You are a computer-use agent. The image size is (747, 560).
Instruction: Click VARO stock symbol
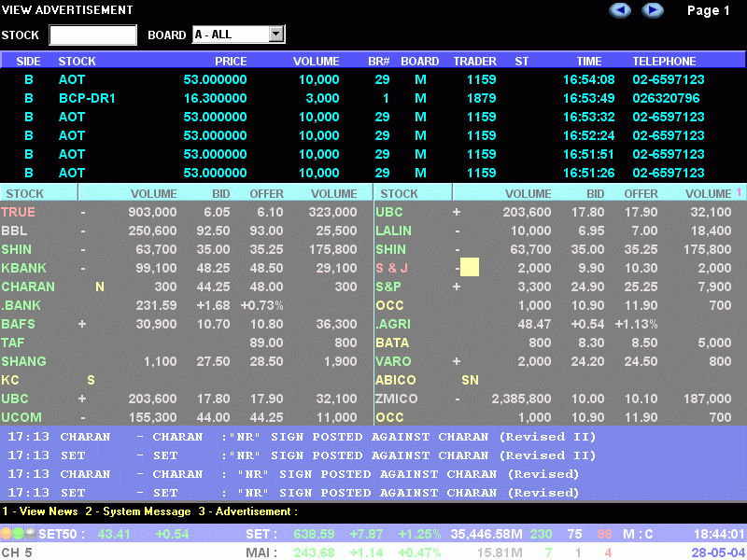393,361
